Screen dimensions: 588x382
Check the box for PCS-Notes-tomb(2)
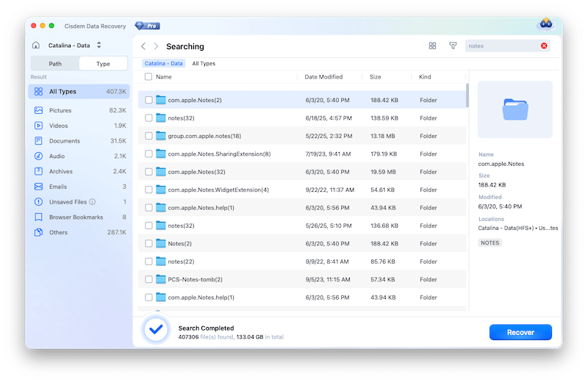coord(148,279)
